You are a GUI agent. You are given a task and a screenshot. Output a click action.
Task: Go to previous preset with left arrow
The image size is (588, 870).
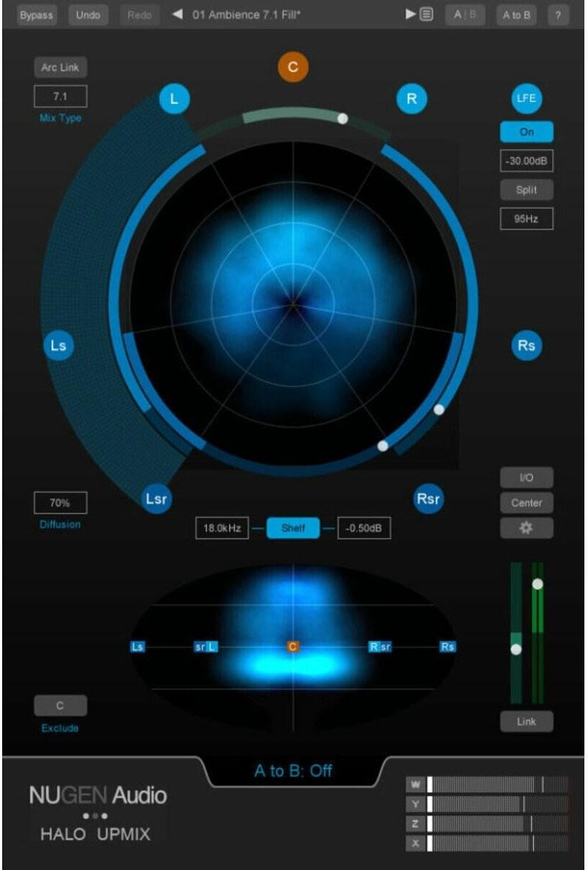point(177,15)
